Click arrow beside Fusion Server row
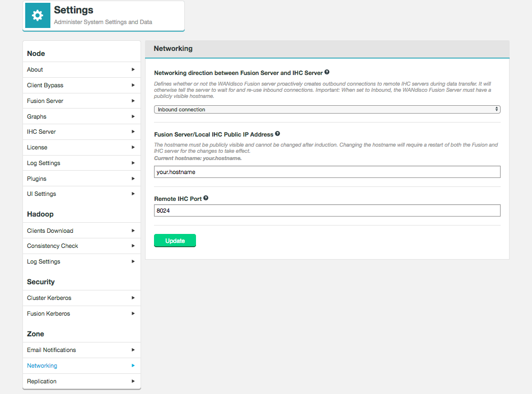The image size is (532, 394). 133,101
